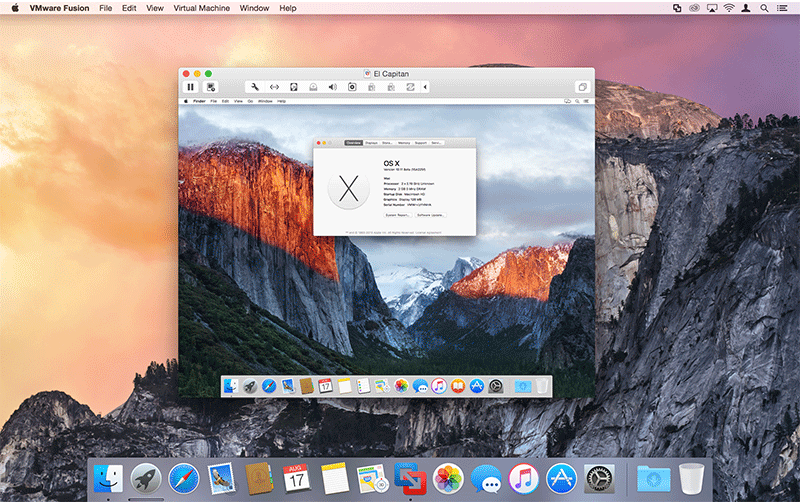Viewport: 800px width, 502px height.
Task: Open the VMware Fusion application menu
Action: pyautogui.click(x=59, y=8)
